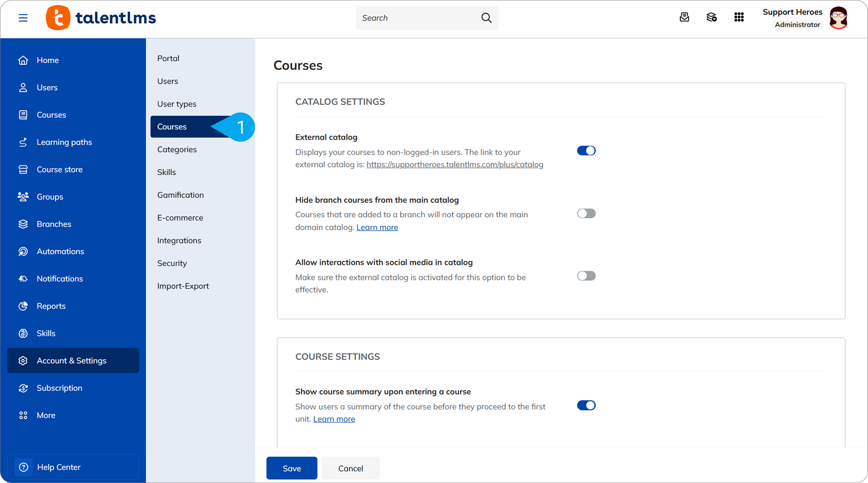Open the apps grid icon

click(739, 17)
